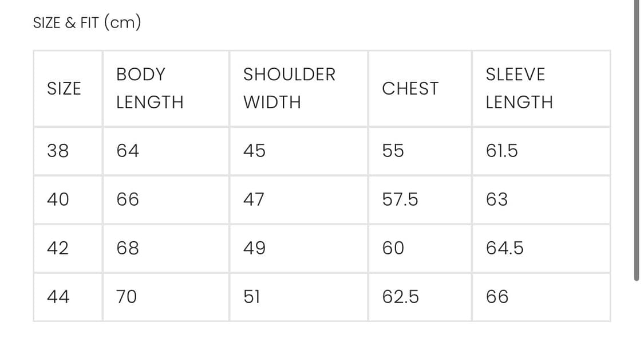Image resolution: width=644 pixels, height=345 pixels.
Task: Select size 38 in the size column
Action: [x=58, y=151]
